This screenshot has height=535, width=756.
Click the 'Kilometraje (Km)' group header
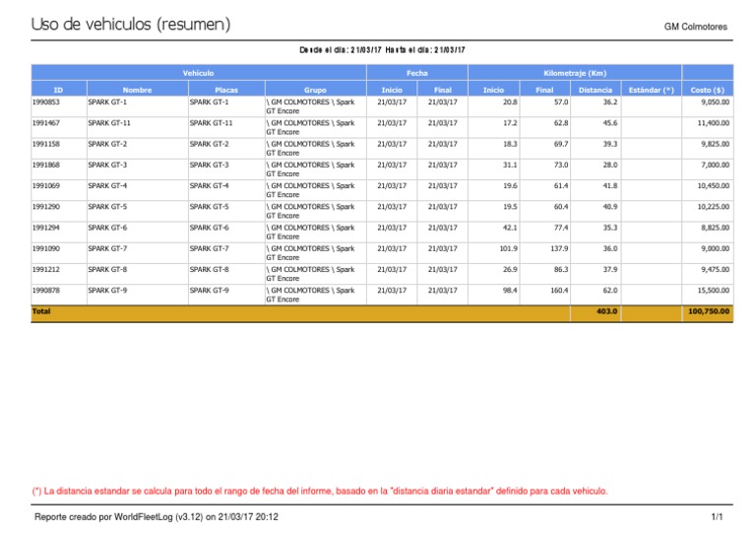(575, 73)
